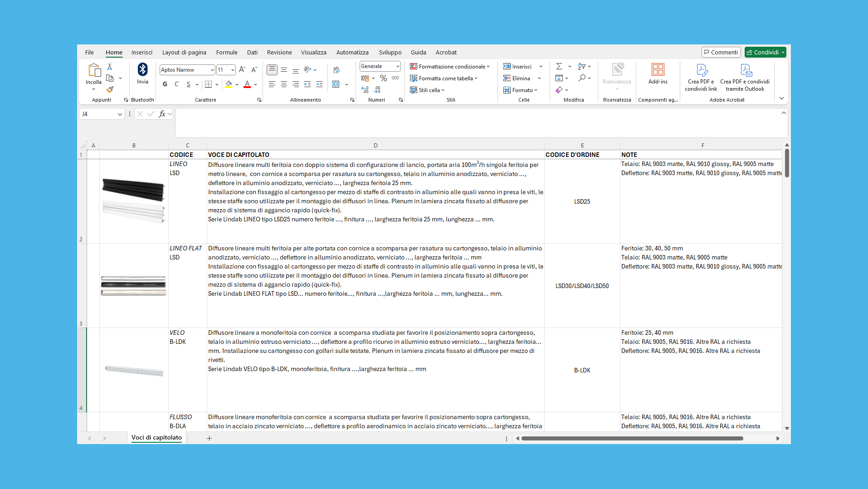
Task: Add a new sheet with plus
Action: (209, 438)
